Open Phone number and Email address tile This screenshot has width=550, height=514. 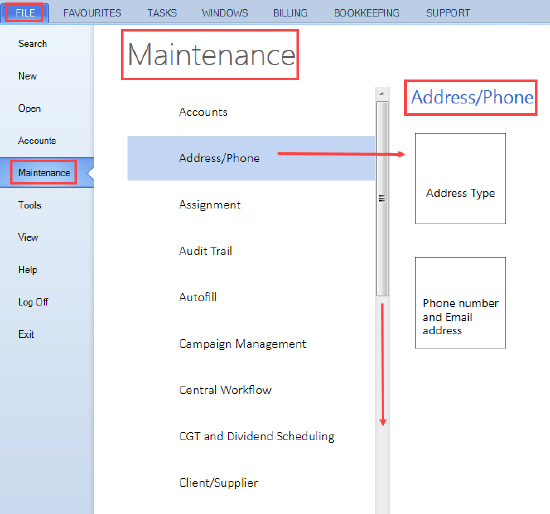460,303
